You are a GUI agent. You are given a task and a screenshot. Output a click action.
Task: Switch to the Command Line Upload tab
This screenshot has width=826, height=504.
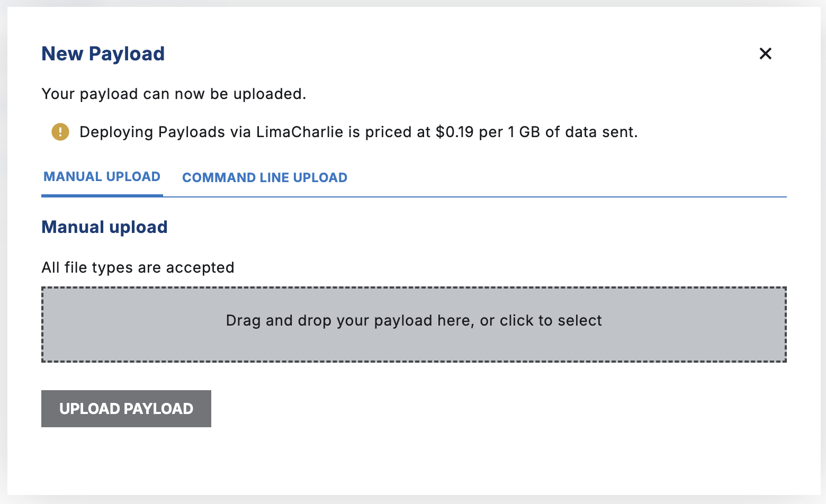[x=265, y=178]
